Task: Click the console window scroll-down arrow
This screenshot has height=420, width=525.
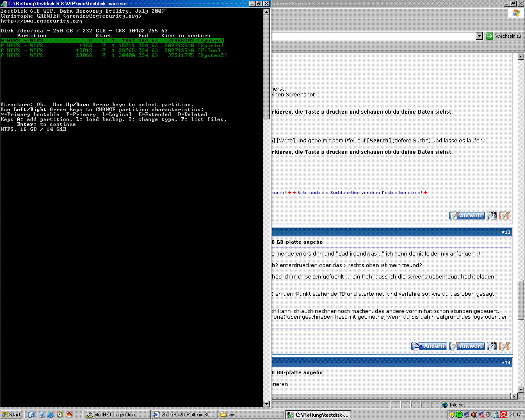Action: [x=266, y=404]
